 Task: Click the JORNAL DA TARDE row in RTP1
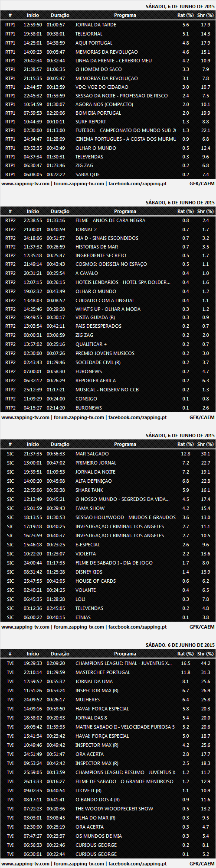coord(108,25)
